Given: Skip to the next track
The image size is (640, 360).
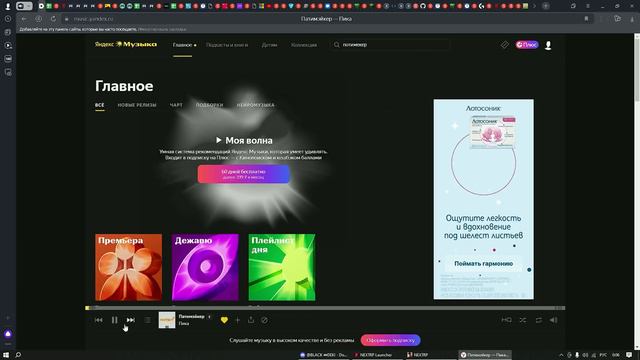Looking at the screenshot, I should click(x=131, y=320).
